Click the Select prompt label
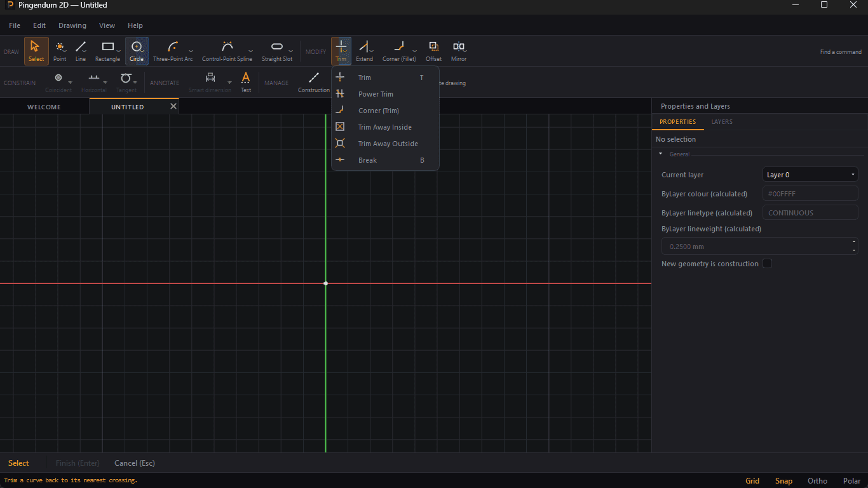This screenshot has height=488, width=868. tap(18, 463)
